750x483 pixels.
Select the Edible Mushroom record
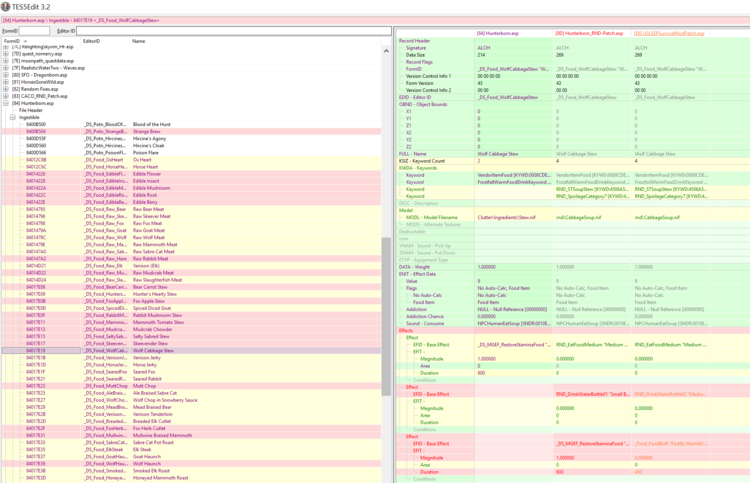point(191,188)
